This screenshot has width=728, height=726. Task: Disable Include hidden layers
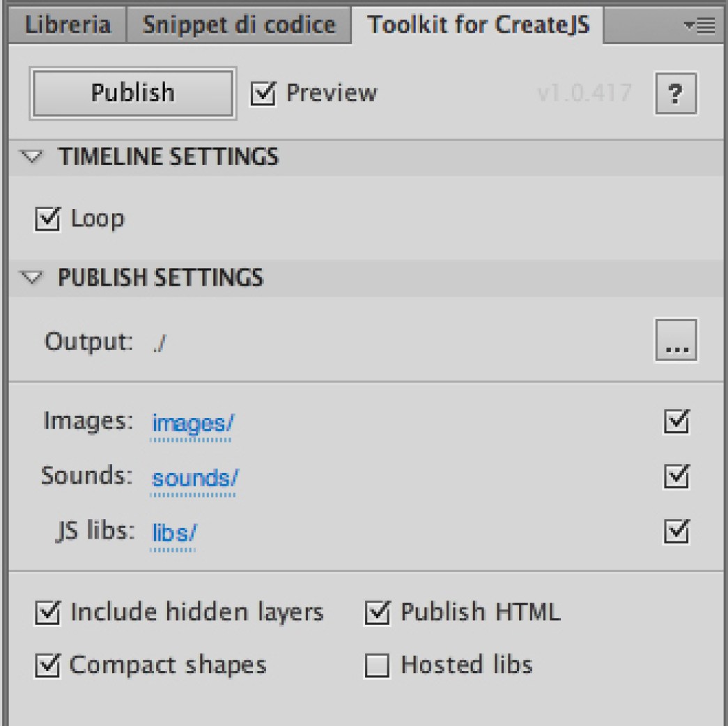[x=47, y=612]
